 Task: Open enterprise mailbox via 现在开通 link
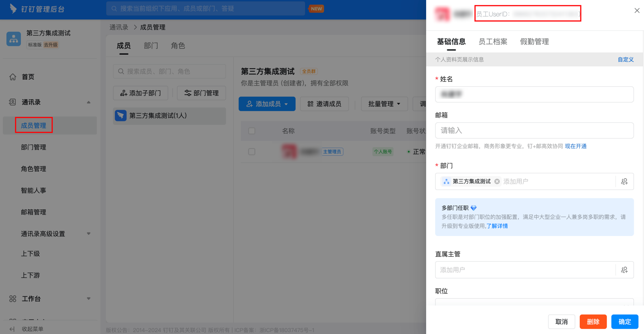(575, 145)
